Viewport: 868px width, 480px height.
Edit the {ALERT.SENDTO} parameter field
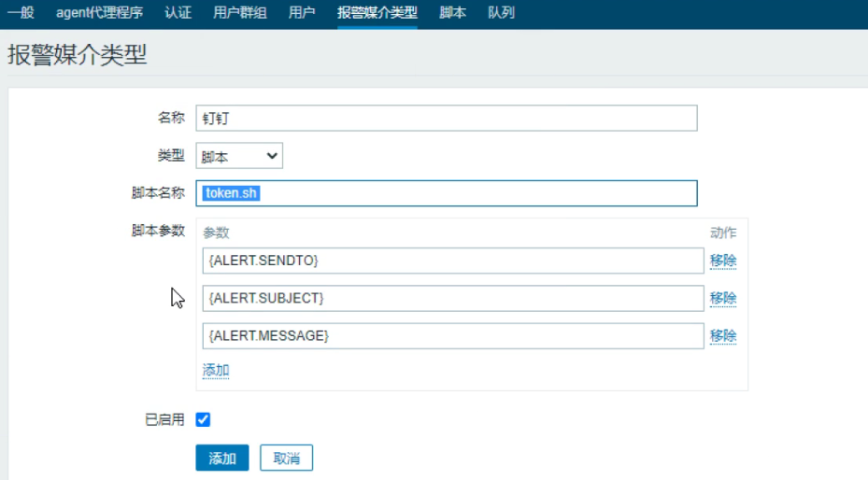[453, 261]
